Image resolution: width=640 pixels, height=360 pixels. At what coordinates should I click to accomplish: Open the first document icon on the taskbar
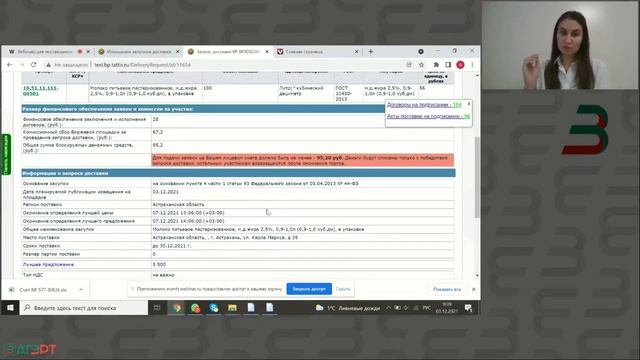(x=251, y=308)
